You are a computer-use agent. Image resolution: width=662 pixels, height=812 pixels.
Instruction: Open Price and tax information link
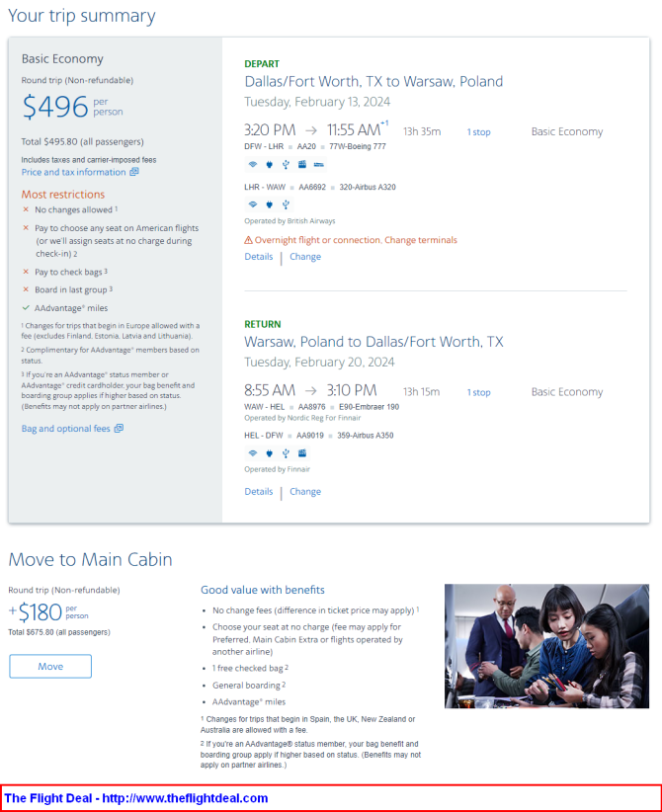pyautogui.click(x=73, y=172)
